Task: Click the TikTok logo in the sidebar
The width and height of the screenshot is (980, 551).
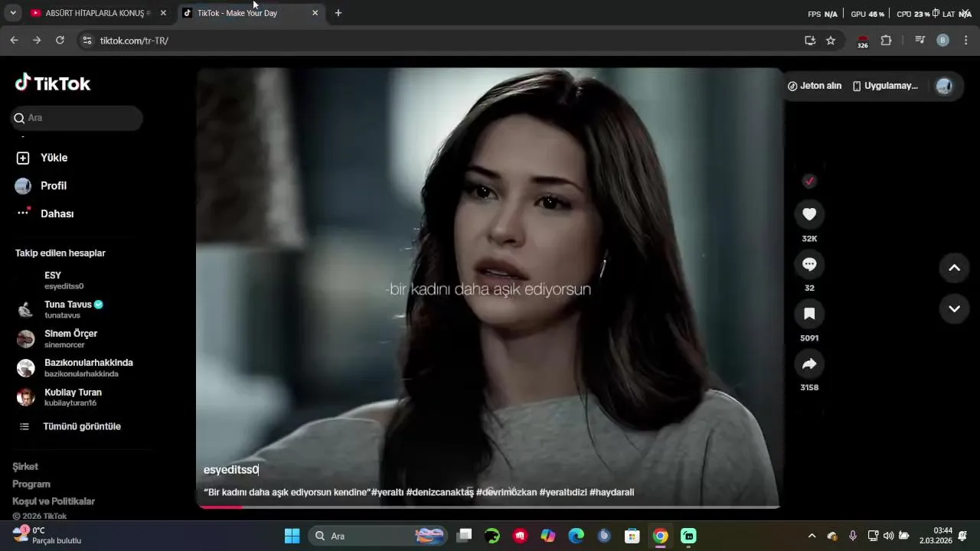Action: click(x=53, y=83)
